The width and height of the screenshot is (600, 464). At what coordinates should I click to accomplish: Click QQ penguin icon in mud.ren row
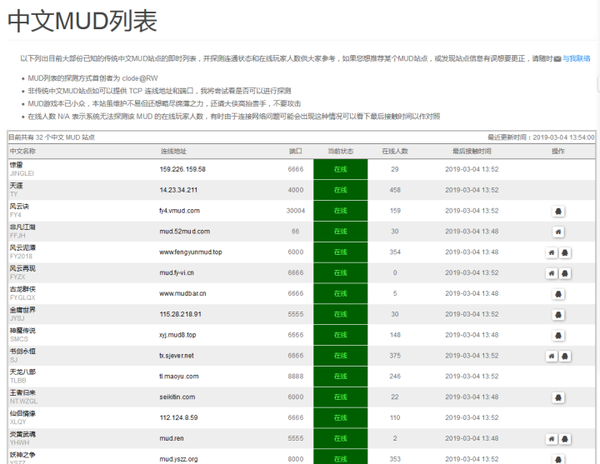565,439
